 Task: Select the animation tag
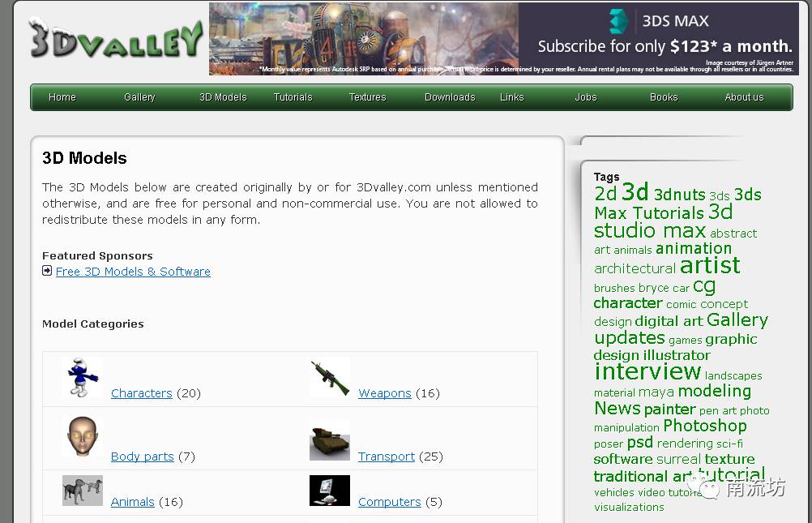click(x=694, y=249)
